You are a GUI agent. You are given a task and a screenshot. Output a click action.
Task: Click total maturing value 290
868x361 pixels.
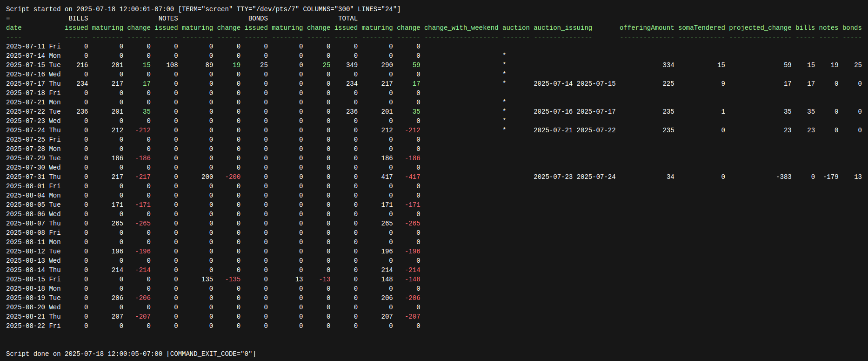pyautogui.click(x=387, y=65)
